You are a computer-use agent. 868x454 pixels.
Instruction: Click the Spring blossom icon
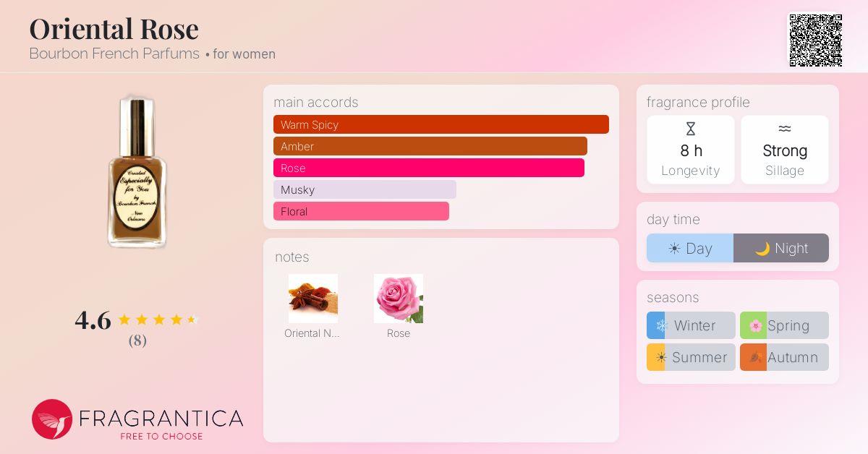point(756,326)
